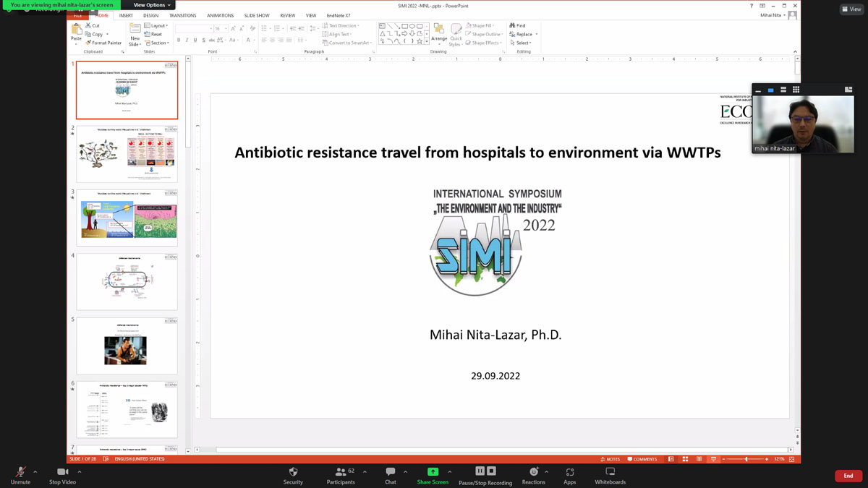Image resolution: width=868 pixels, height=488 pixels.
Task: Click Reset slide button
Action: click(x=153, y=34)
